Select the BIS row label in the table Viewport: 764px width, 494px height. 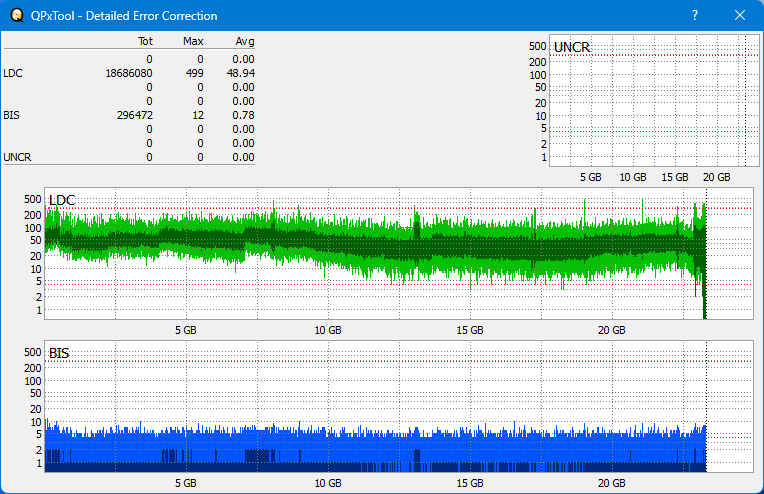point(12,115)
